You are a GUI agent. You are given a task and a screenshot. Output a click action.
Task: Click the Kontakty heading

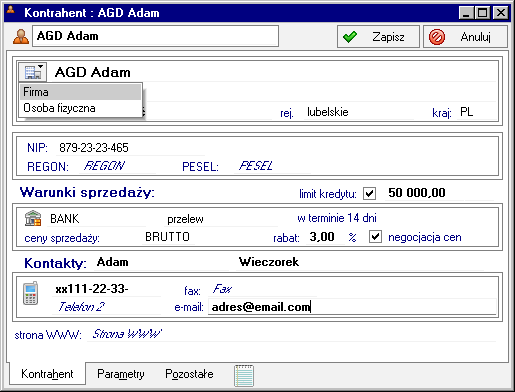click(x=55, y=263)
